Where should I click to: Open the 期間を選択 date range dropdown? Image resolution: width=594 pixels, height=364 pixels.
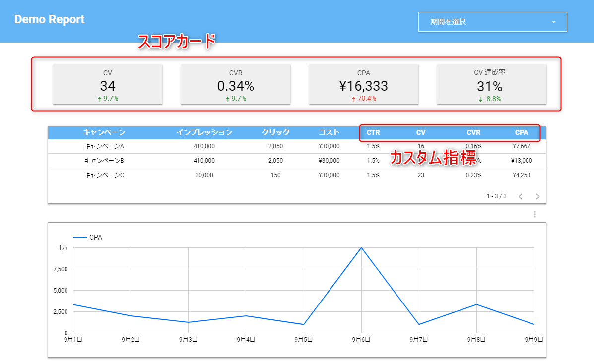(492, 22)
